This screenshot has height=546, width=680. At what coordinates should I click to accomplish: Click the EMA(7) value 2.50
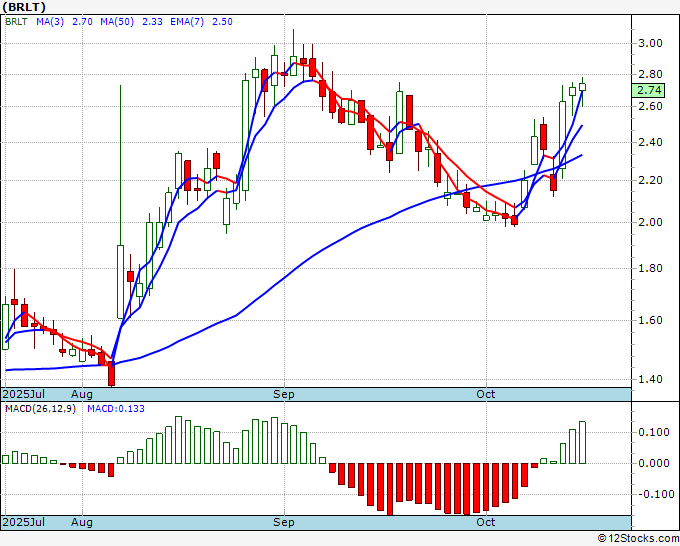[x=222, y=22]
